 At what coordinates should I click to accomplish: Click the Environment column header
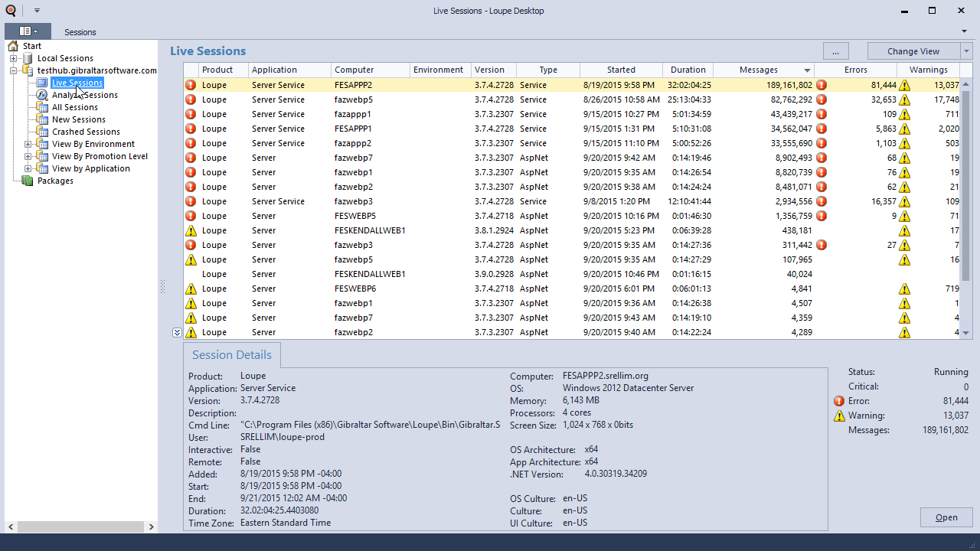point(439,70)
